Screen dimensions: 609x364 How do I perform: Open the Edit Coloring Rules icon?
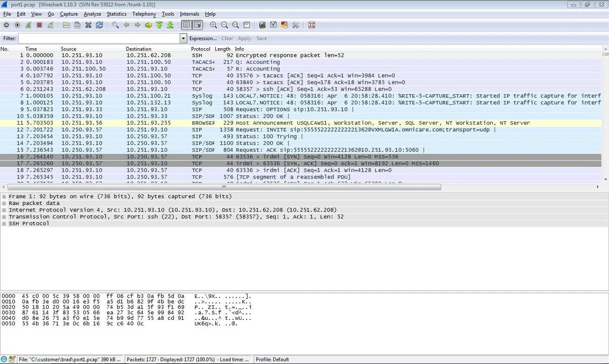(x=284, y=25)
